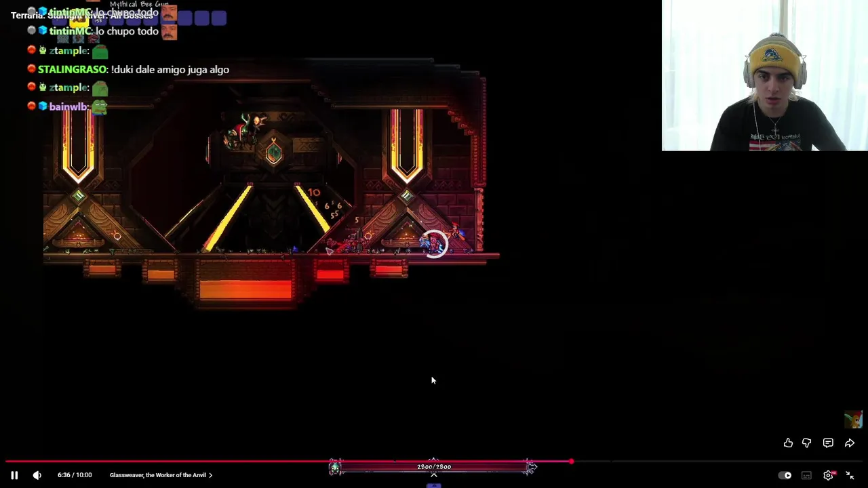Seek by clicking the red progress scrubber
The width and height of the screenshot is (868, 488).
571,462
